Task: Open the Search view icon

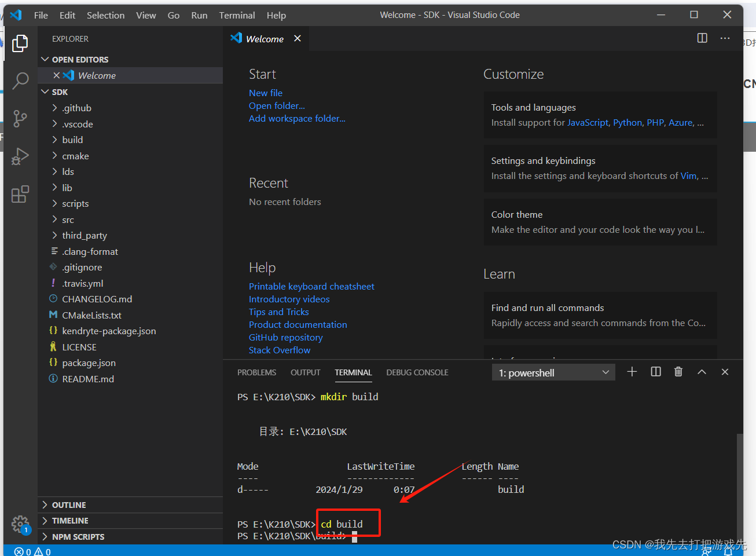Action: point(20,81)
